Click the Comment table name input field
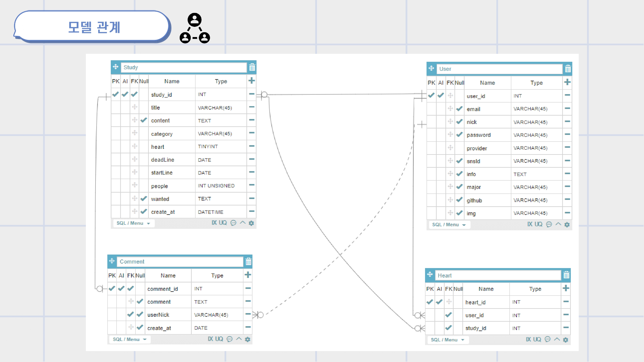The width and height of the screenshot is (644, 362). click(x=180, y=262)
